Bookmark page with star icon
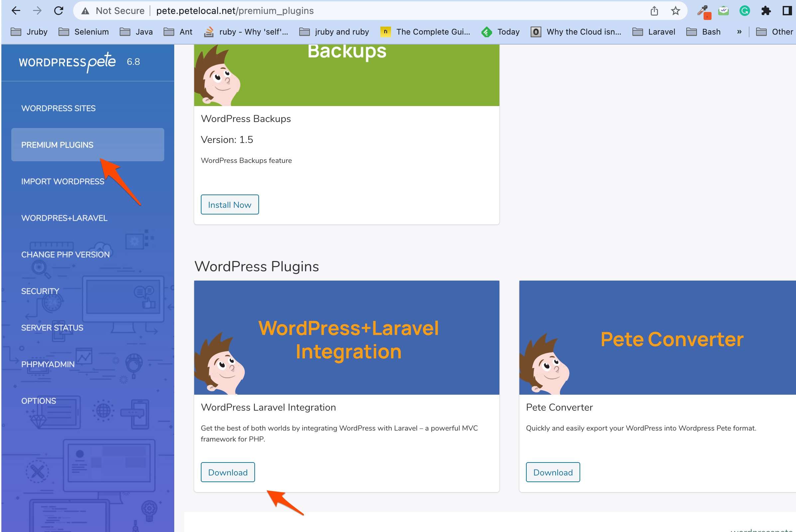The height and width of the screenshot is (532, 796). tap(675, 11)
